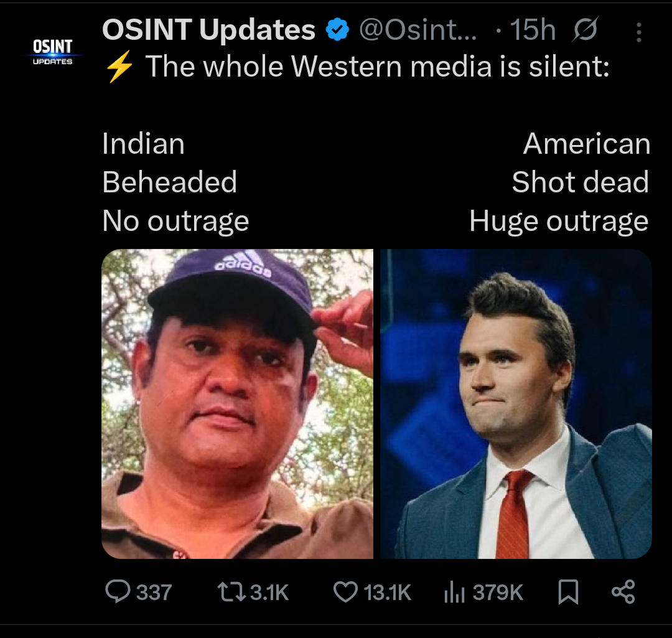The width and height of the screenshot is (672, 638).
Task: Click the Grok slashed-circle icon
Action: [x=584, y=30]
